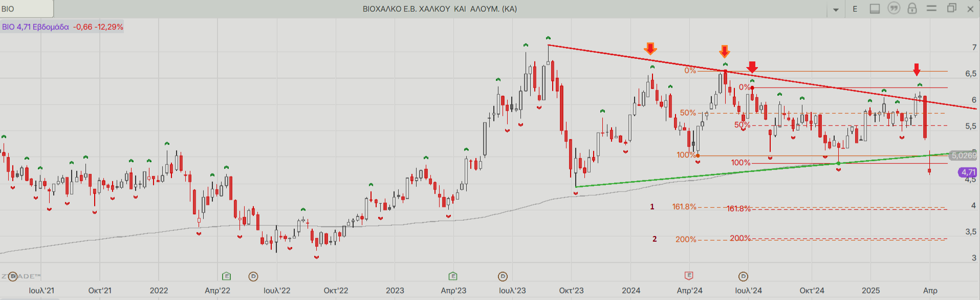Toggle the bottom panel layout icon
The width and height of the screenshot is (980, 300).
875,9
